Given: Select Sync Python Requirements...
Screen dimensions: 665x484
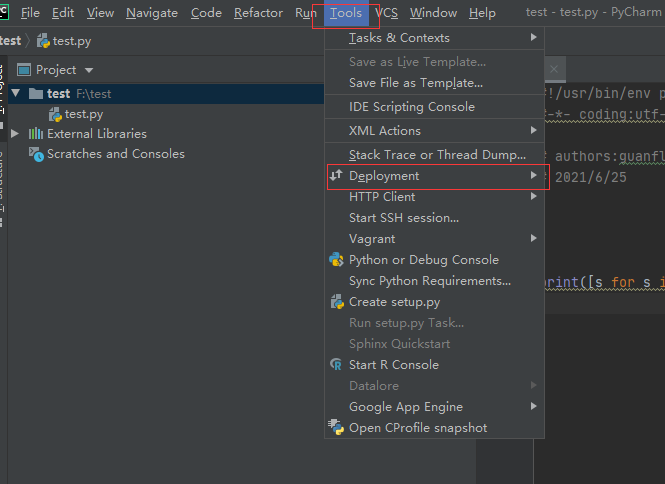Looking at the screenshot, I should [x=434, y=281].
